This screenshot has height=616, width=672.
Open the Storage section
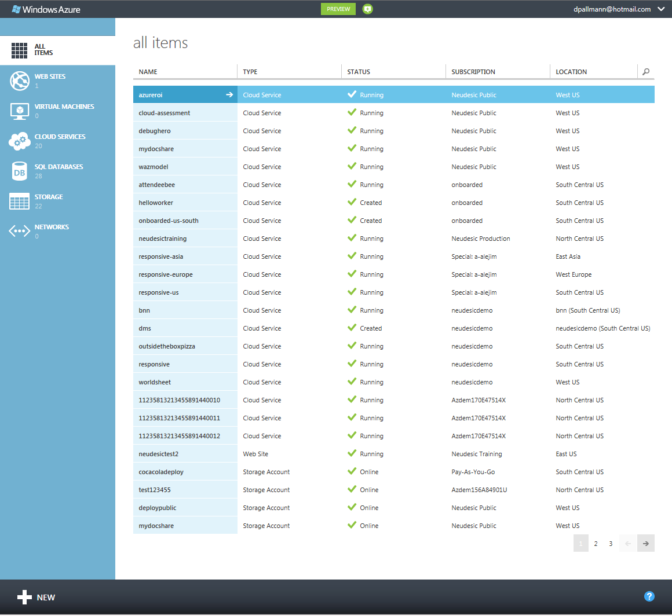pyautogui.click(x=57, y=201)
